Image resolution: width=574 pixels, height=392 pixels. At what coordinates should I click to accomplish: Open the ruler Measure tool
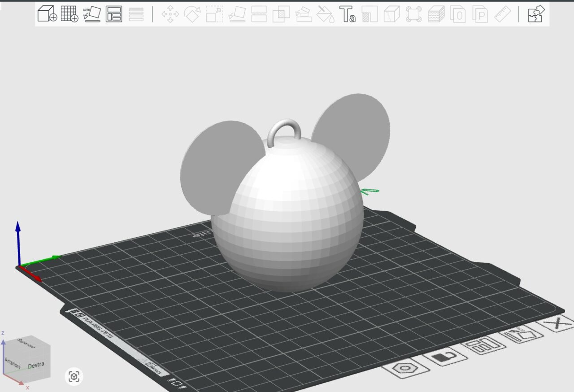point(502,14)
